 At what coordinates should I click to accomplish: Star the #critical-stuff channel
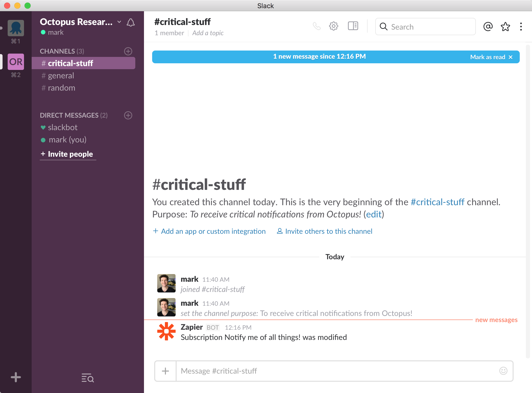[x=505, y=26]
